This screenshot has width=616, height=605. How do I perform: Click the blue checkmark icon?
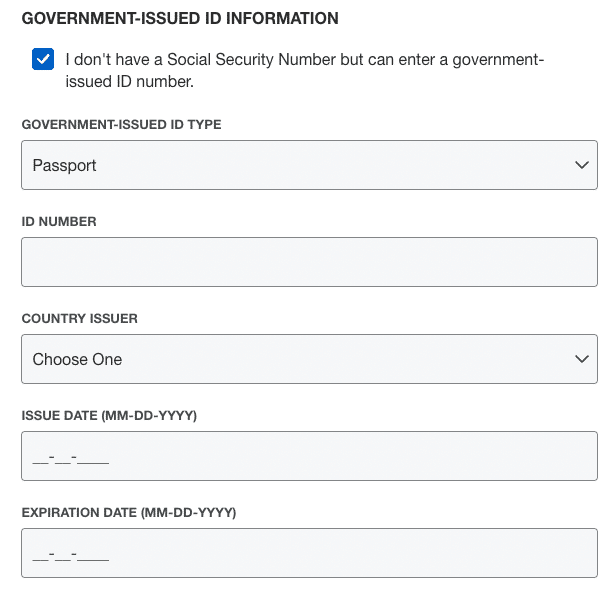43,60
